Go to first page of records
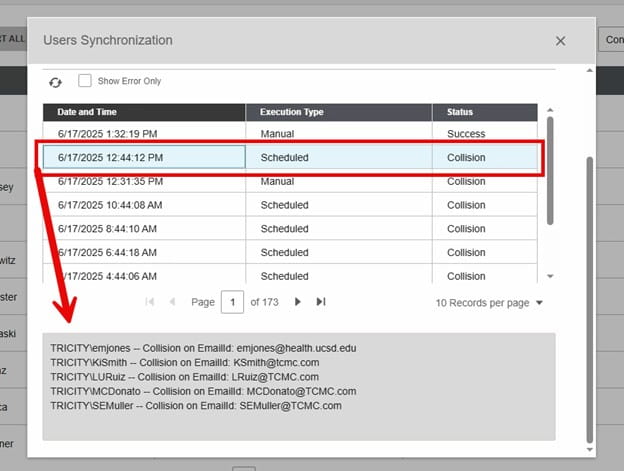 pyautogui.click(x=150, y=301)
